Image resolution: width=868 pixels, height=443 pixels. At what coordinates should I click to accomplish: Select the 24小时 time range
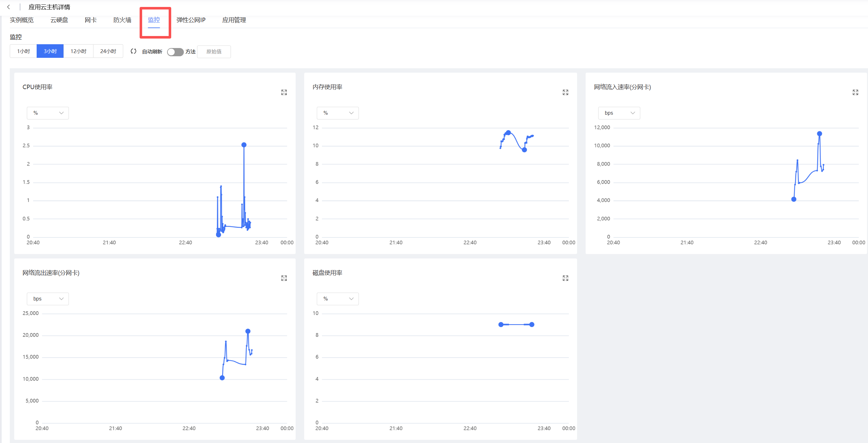point(108,51)
